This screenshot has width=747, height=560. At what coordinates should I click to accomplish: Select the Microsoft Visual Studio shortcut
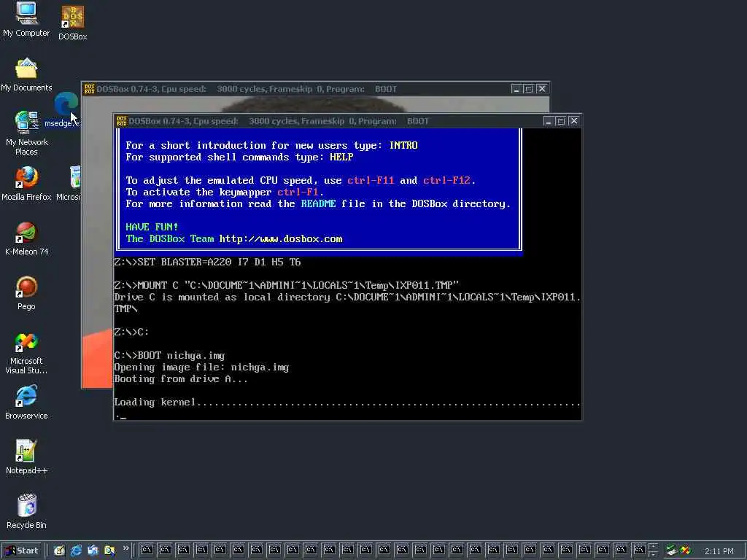26,353
